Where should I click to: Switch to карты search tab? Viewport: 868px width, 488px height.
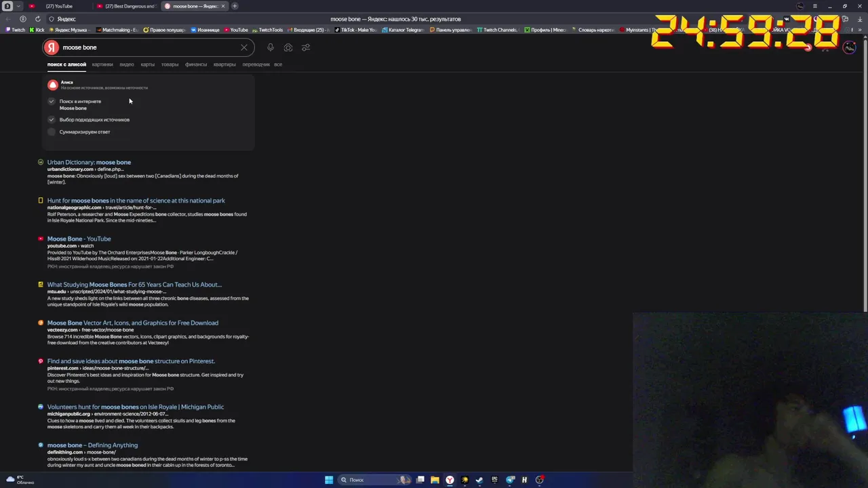point(148,64)
